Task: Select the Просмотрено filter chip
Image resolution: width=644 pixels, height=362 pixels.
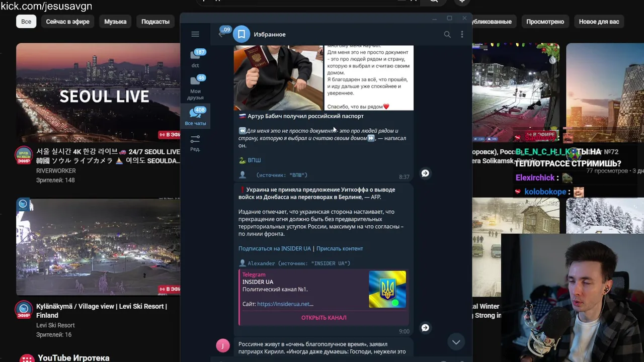Action: [x=545, y=22]
